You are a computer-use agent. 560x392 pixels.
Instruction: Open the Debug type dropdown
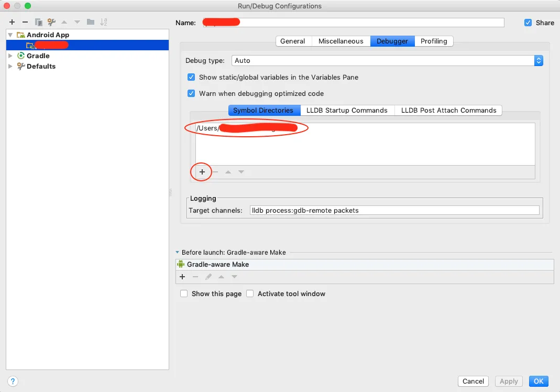(x=387, y=60)
